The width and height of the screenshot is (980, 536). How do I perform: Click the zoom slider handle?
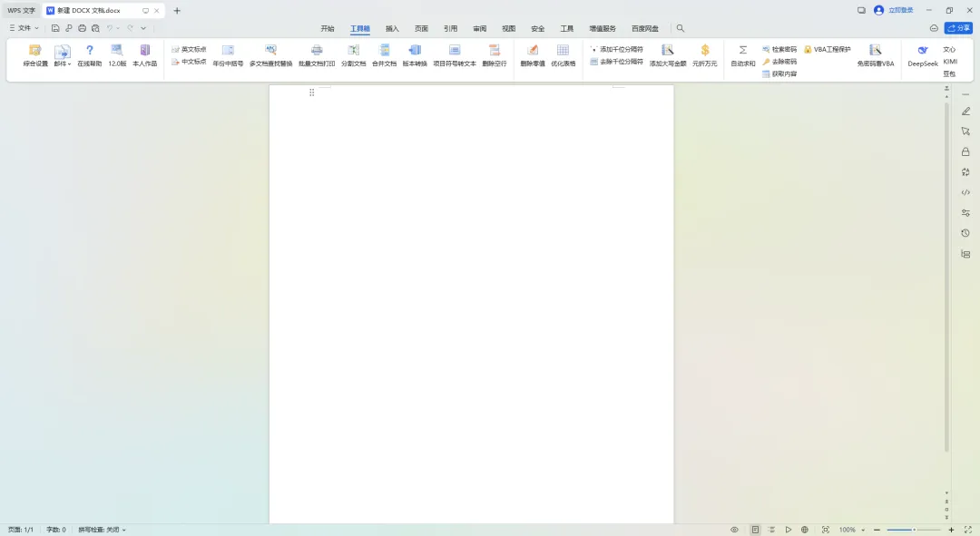914,530
